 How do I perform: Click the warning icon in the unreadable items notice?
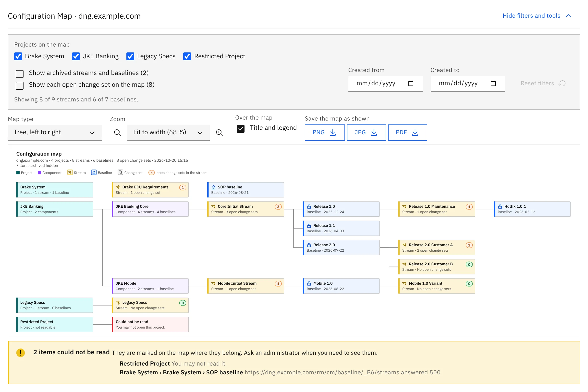pyautogui.click(x=21, y=353)
